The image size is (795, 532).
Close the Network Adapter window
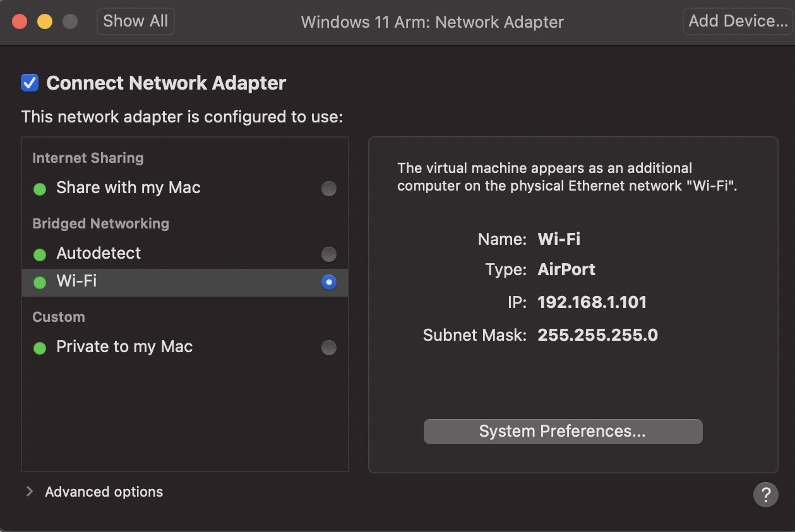(20, 21)
